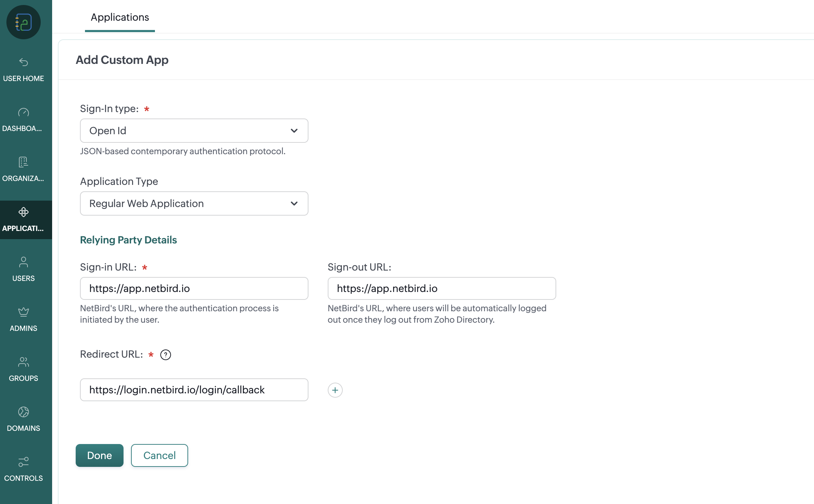The height and width of the screenshot is (504, 814).
Task: Expand the Application Type dropdown
Action: click(x=194, y=203)
